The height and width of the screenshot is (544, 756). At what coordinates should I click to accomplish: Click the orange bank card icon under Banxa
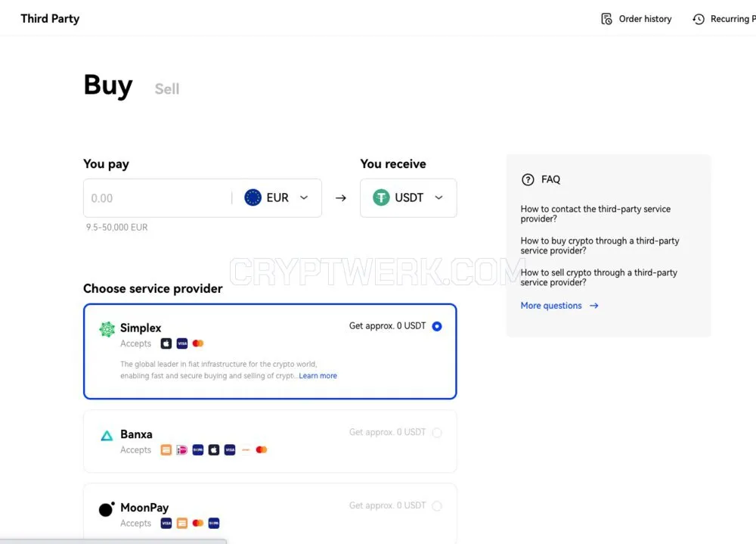pyautogui.click(x=166, y=450)
